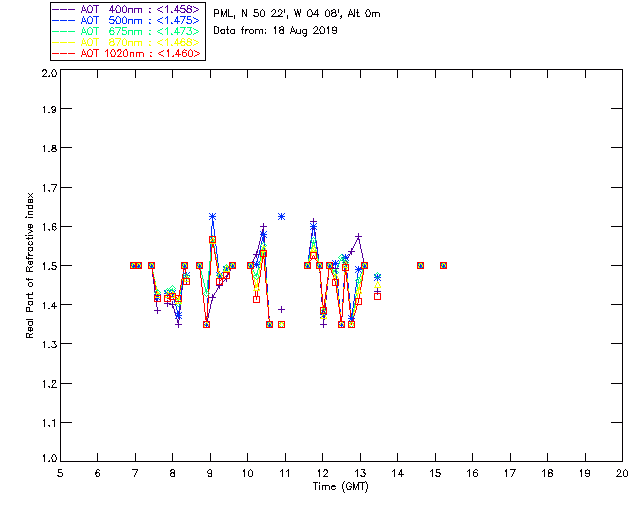Screen dimensions: 640x512
Task: Click x-axis tick label 12
Action: [322, 473]
